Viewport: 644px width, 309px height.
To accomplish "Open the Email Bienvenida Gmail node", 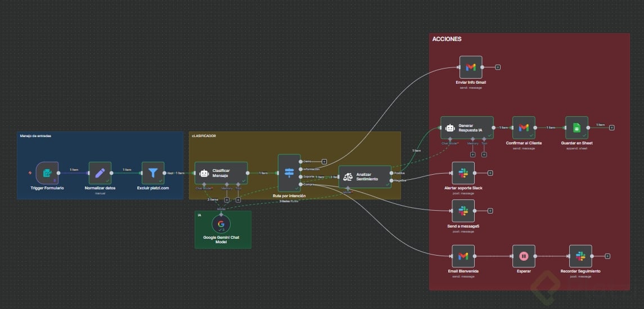I will [x=463, y=256].
